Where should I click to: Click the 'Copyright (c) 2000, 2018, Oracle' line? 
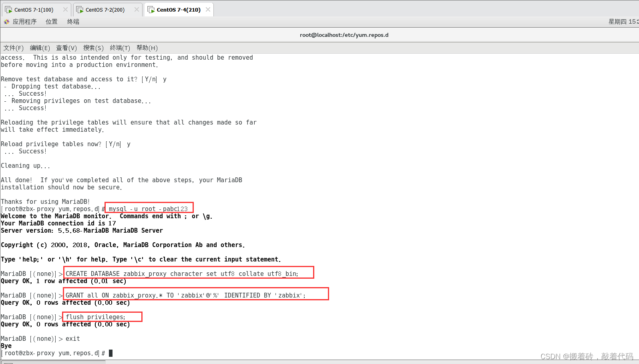pos(123,245)
